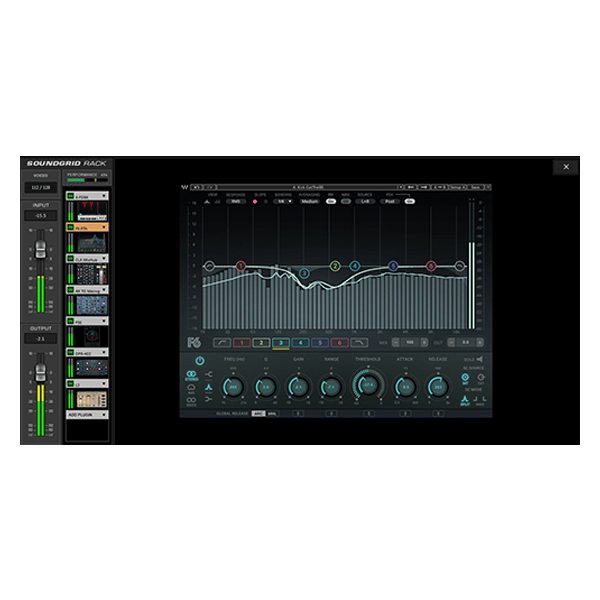The image size is (600, 600).
Task: Click the L+R source button
Action: (x=365, y=201)
